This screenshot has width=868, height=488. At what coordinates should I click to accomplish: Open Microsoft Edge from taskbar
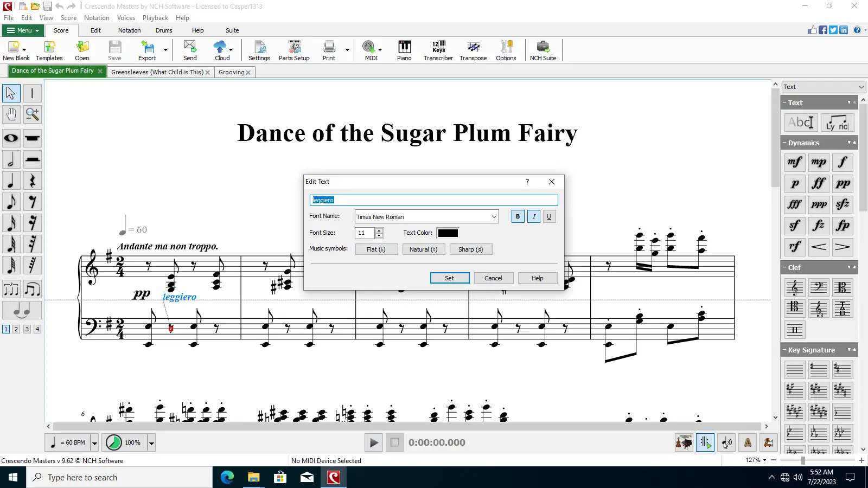(x=227, y=477)
